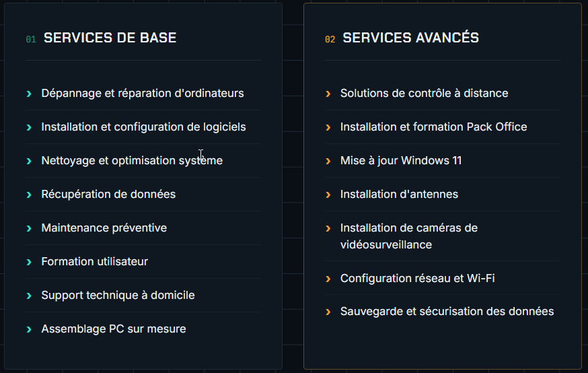This screenshot has height=373, width=588.
Task: Click the SERVICES AVANCÉS heading
Action: [410, 38]
